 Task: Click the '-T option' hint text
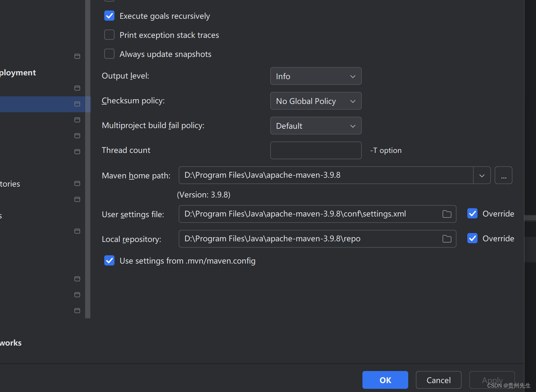[386, 150]
